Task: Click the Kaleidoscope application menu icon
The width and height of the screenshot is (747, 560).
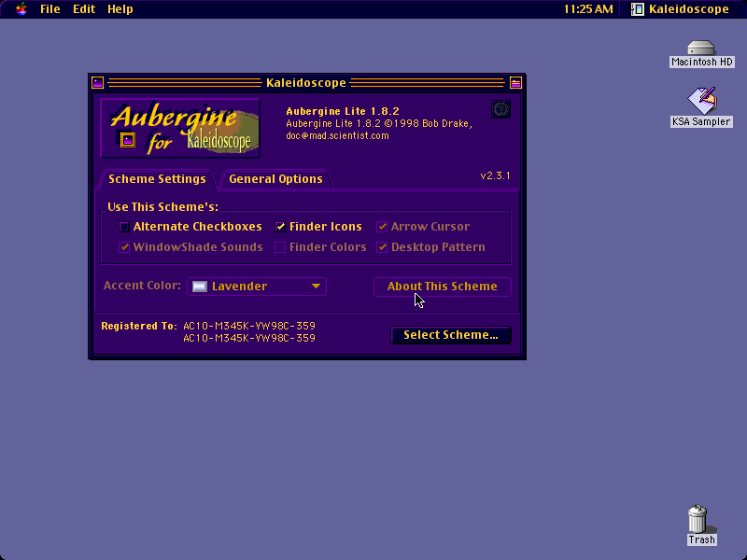Action: [x=638, y=9]
